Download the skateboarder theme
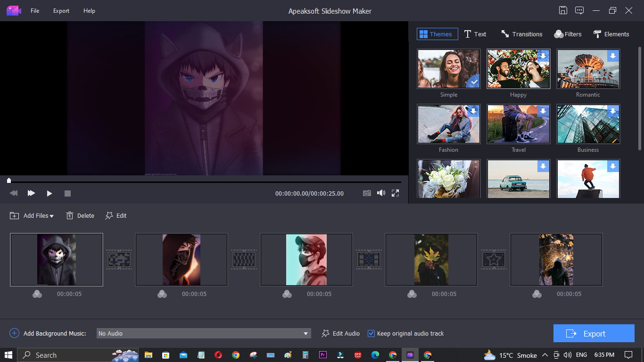The height and width of the screenshot is (362, 644). point(613,166)
